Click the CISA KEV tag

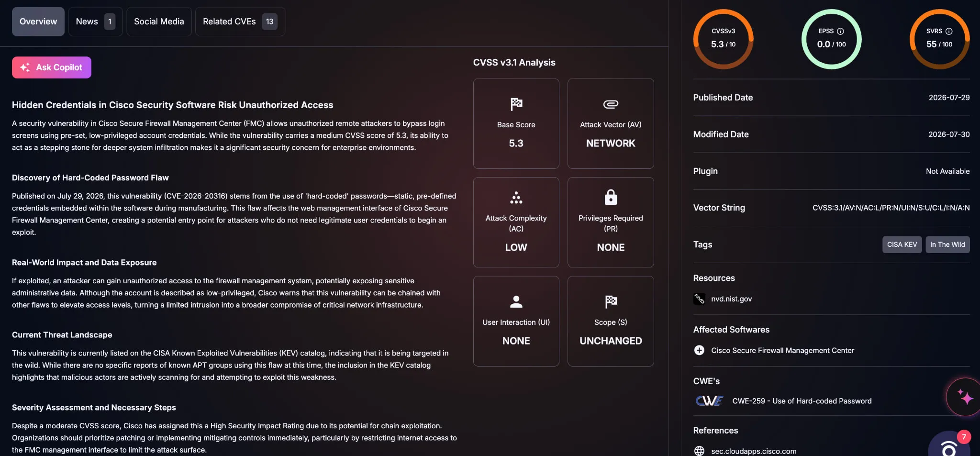tap(902, 245)
